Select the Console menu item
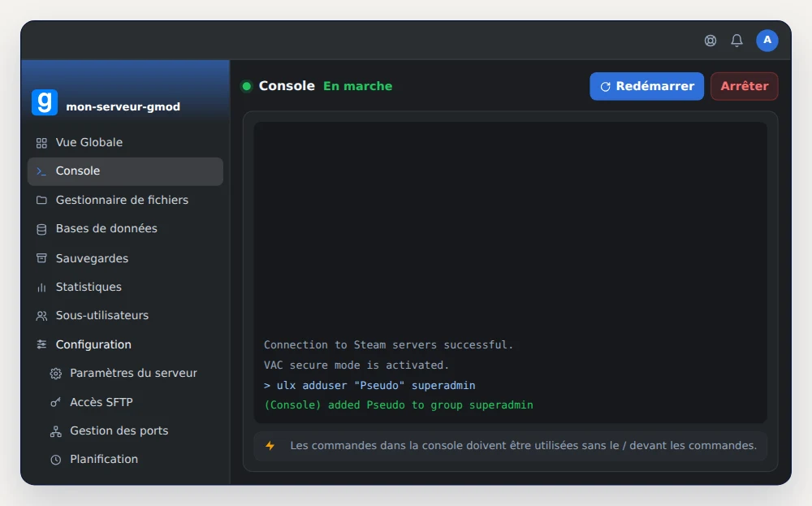The image size is (812, 506). click(125, 171)
